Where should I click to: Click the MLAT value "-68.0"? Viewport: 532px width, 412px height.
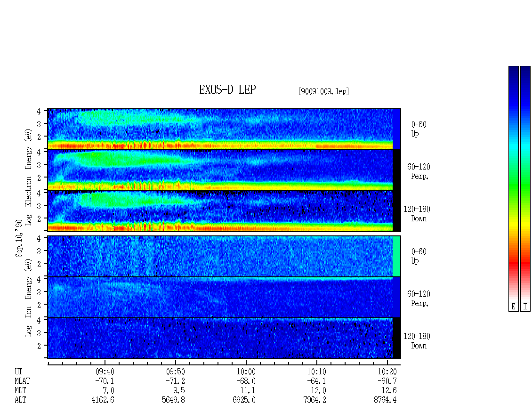[x=246, y=381]
